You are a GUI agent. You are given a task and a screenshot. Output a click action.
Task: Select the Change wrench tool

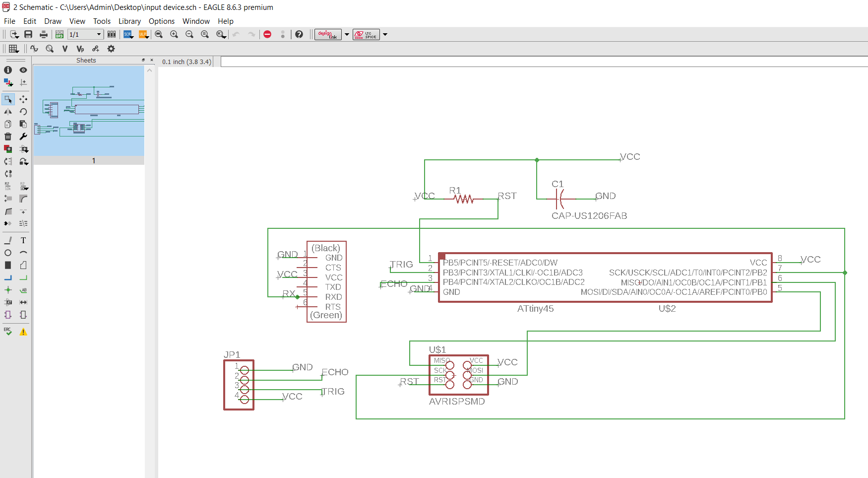(x=23, y=137)
